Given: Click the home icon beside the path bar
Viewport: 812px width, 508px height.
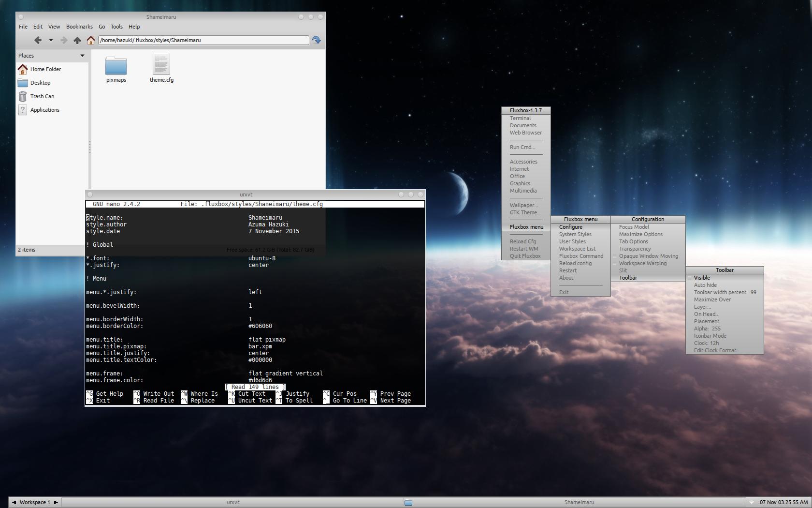Looking at the screenshot, I should click(90, 40).
